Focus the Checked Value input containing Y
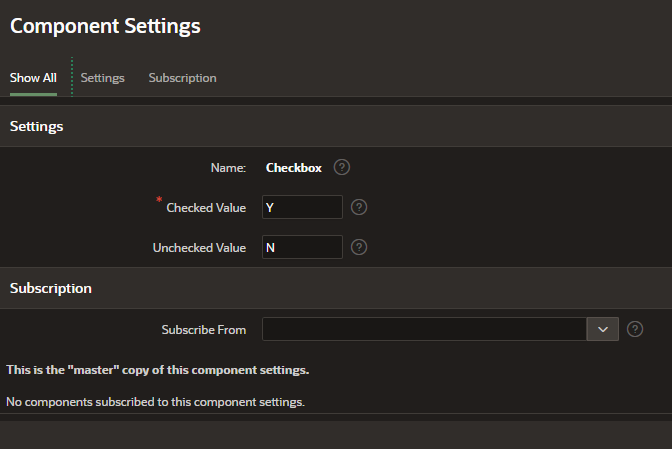 pyautogui.click(x=302, y=207)
